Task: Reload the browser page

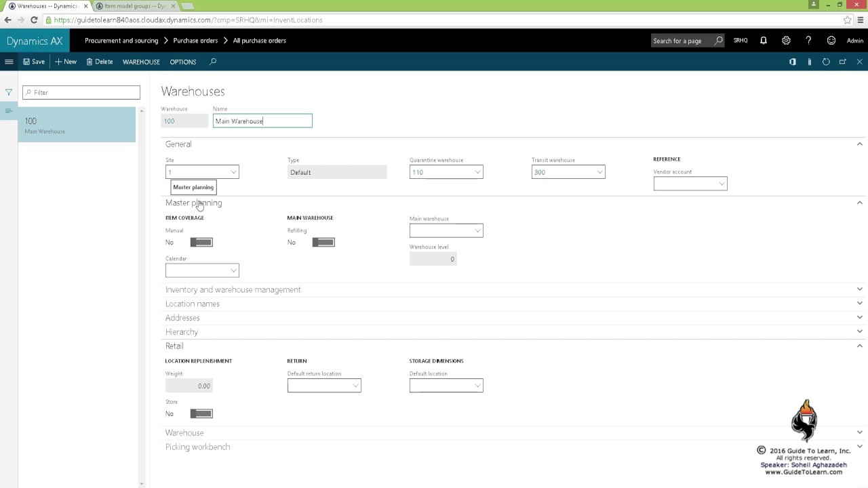Action: [x=34, y=20]
